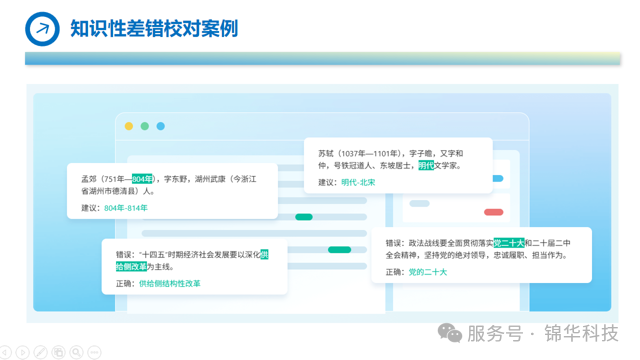Go to the previous slide arrow button
The height and width of the screenshot is (360, 640).
4,352
